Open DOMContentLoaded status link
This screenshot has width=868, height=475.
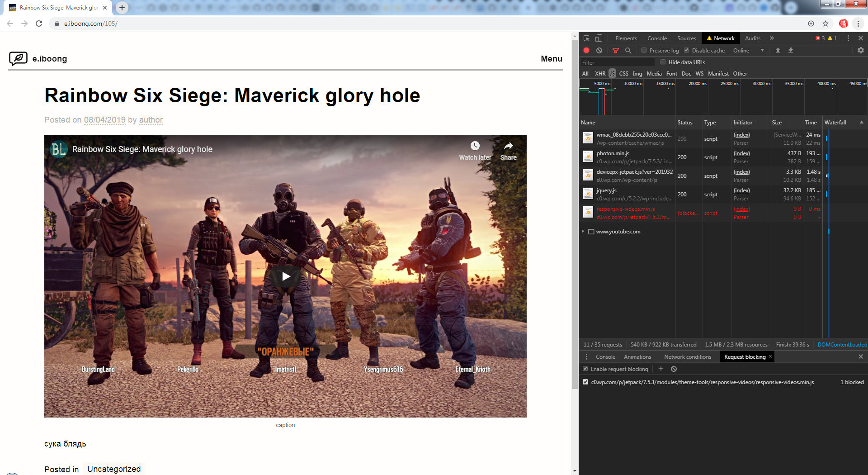[842, 345]
